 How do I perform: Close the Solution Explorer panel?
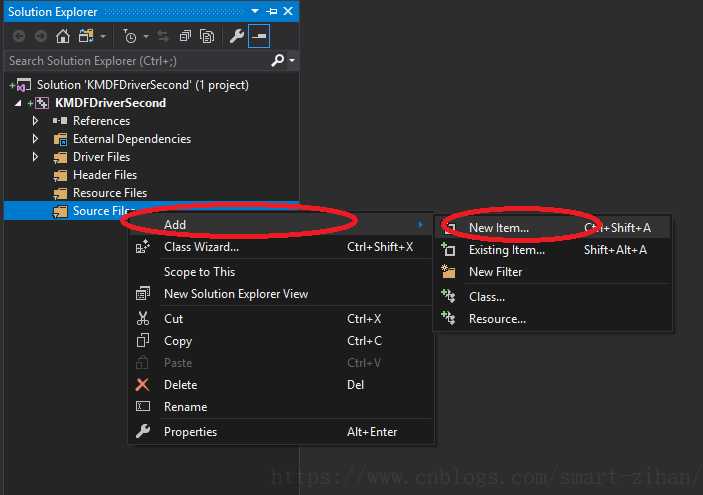288,11
